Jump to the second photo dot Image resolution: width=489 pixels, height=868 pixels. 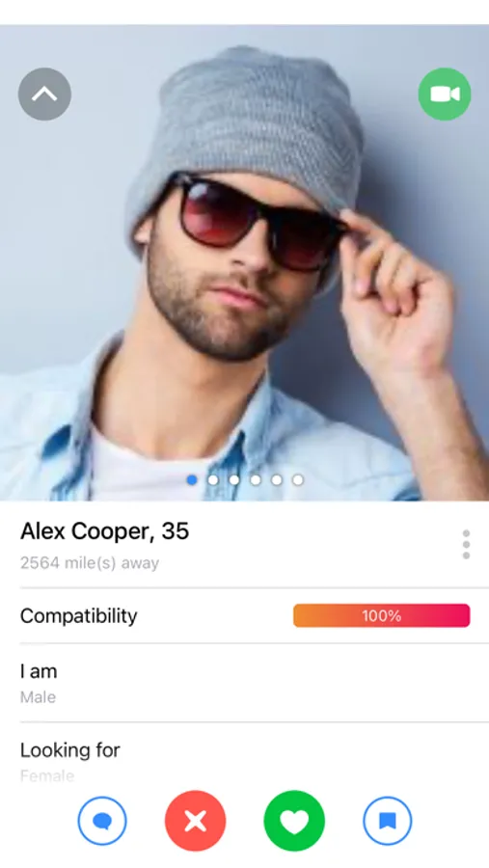pyautogui.click(x=213, y=480)
